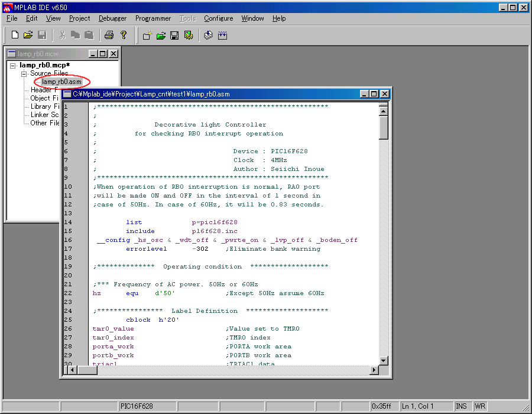Click the editor horizontal scroll left arrow

point(73,370)
